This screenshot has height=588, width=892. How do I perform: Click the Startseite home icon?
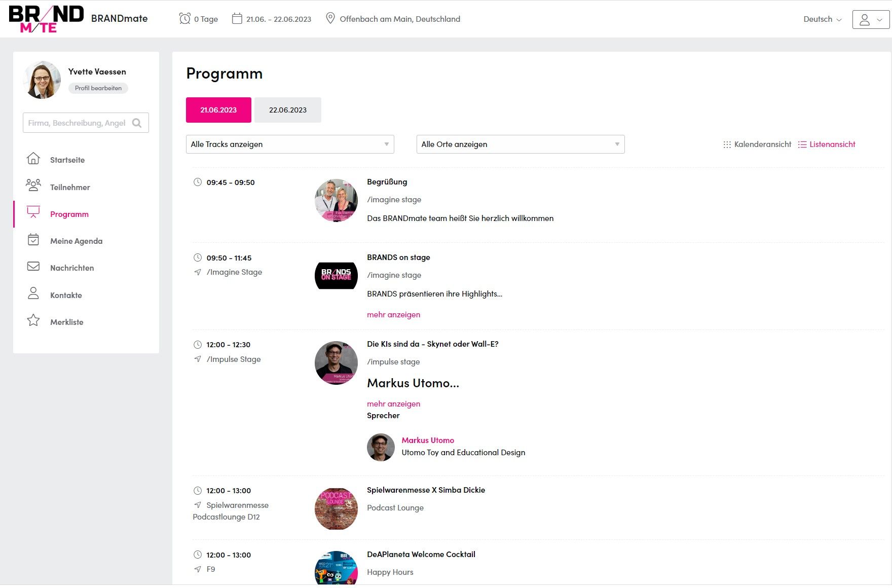pyautogui.click(x=33, y=159)
